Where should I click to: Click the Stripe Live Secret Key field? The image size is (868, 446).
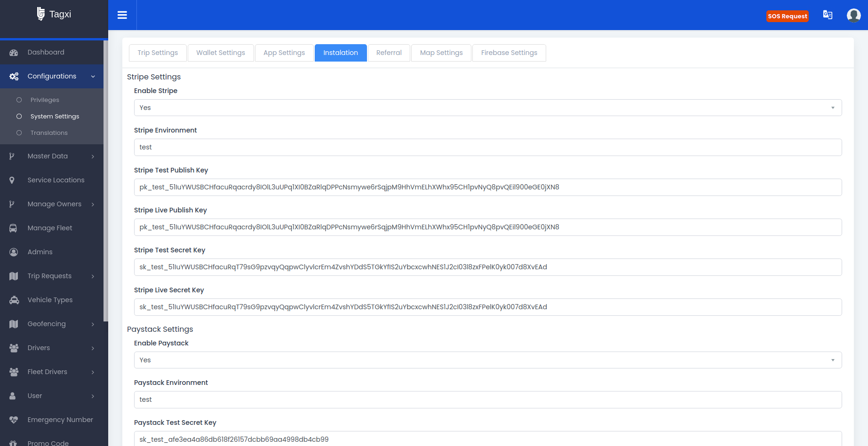tap(488, 307)
